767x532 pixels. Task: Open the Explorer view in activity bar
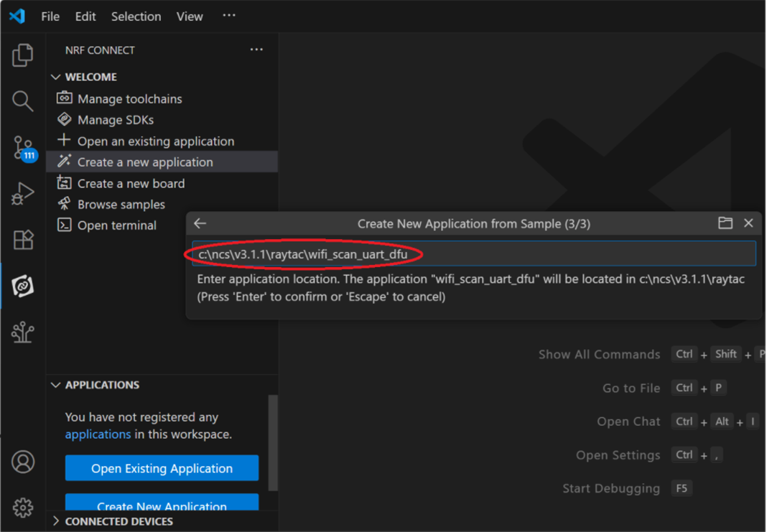point(23,55)
